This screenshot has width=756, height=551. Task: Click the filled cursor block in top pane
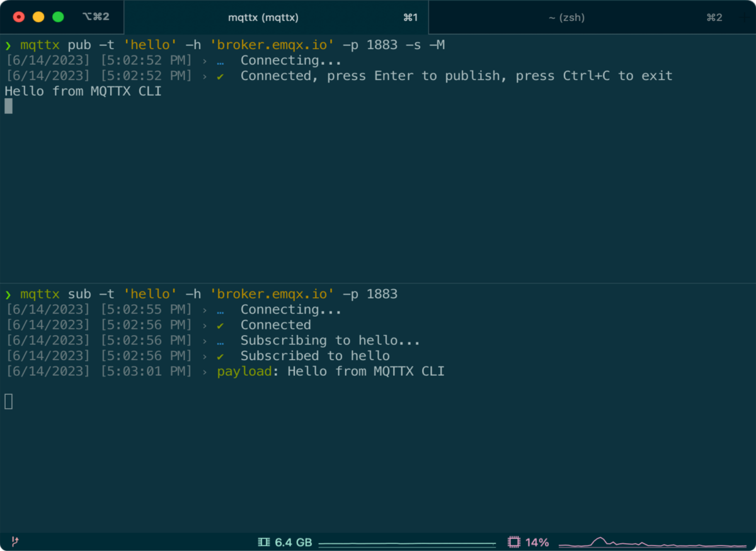pyautogui.click(x=9, y=106)
